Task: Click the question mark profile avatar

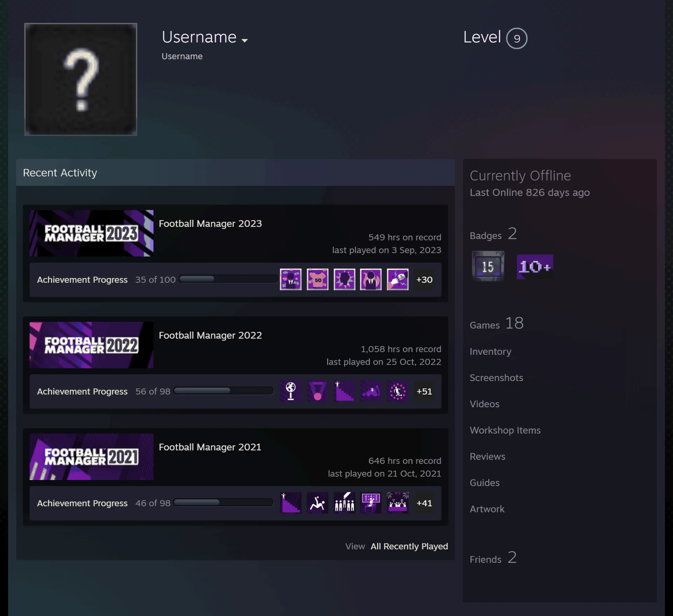Action: (81, 79)
